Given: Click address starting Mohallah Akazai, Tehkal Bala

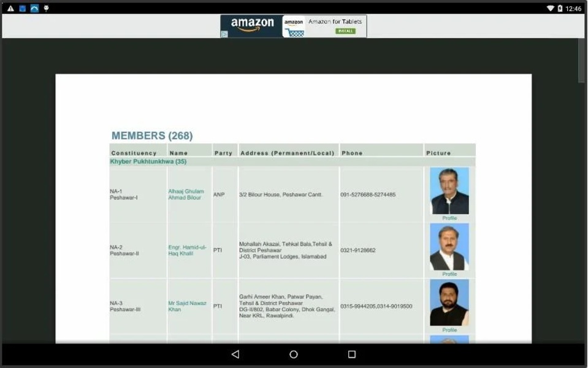Looking at the screenshot, I should pos(286,250).
